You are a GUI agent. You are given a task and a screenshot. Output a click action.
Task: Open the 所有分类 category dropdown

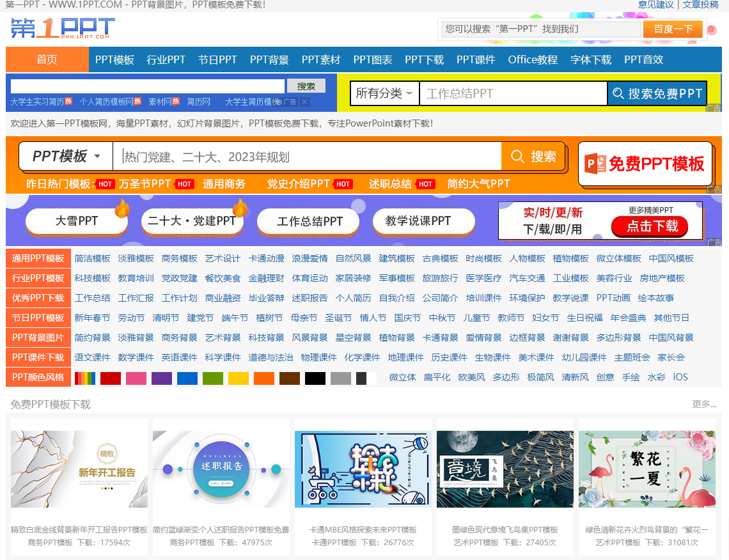point(384,93)
